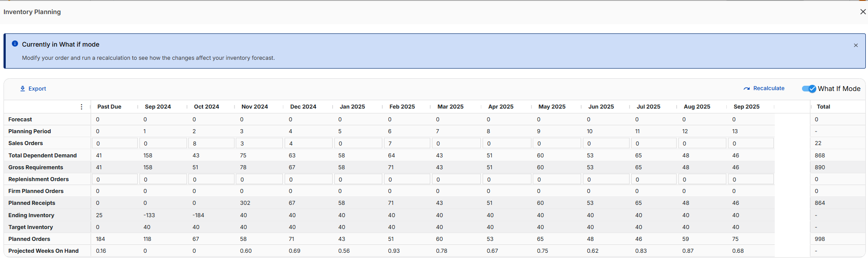The width and height of the screenshot is (868, 262).
Task: Click Replenishment Orders field for Past Due
Action: click(x=114, y=179)
